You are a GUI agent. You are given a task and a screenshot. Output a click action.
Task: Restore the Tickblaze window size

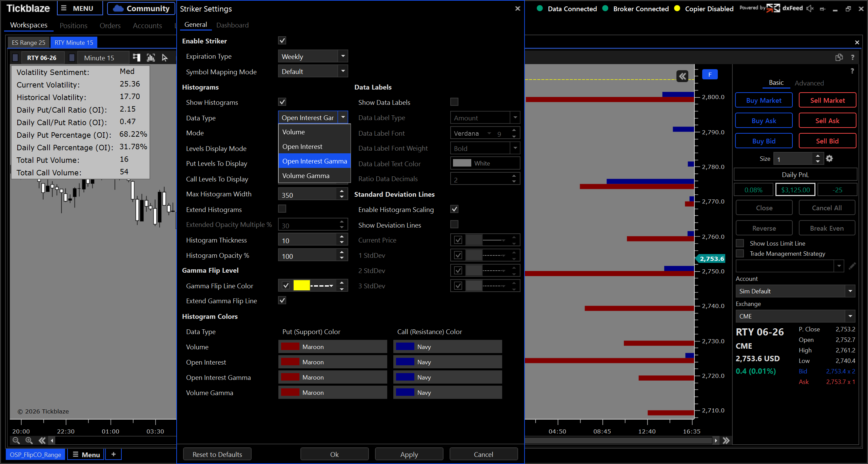(x=848, y=9)
